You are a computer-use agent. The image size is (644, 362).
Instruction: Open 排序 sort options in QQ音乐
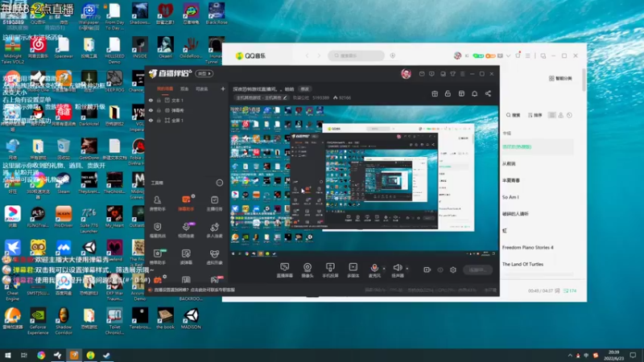point(535,115)
